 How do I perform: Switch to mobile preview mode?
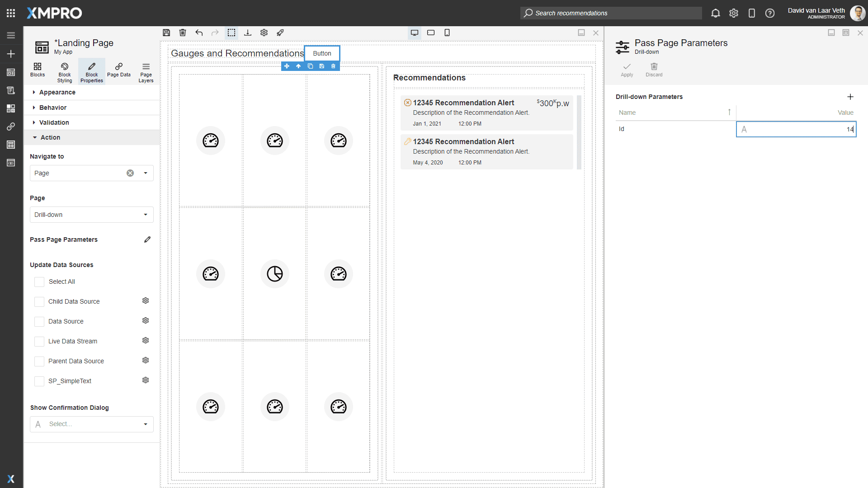point(447,33)
